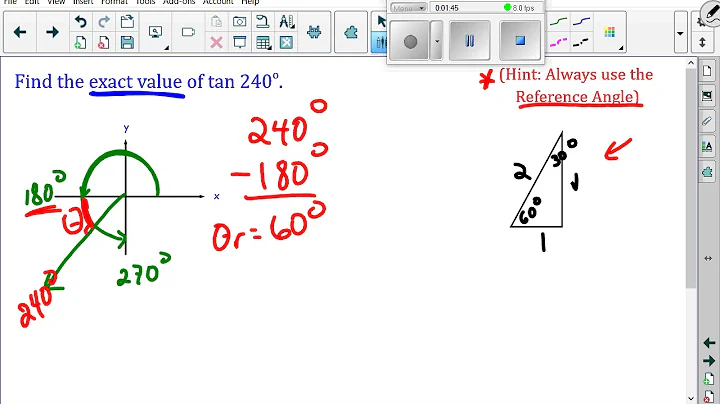Move the sidebar with the double arrow
This screenshot has height=404, width=720.
708,258
